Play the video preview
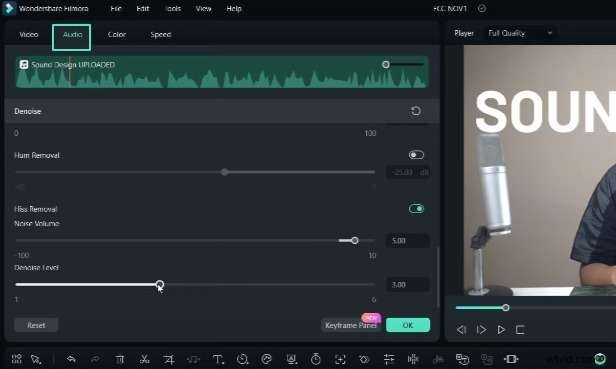This screenshot has width=616, height=369. [501, 330]
